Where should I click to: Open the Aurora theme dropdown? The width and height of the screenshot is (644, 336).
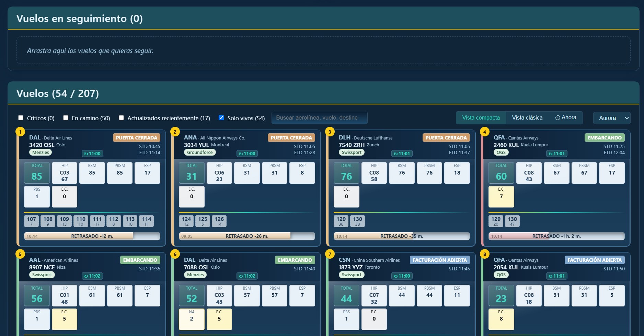[x=612, y=118]
